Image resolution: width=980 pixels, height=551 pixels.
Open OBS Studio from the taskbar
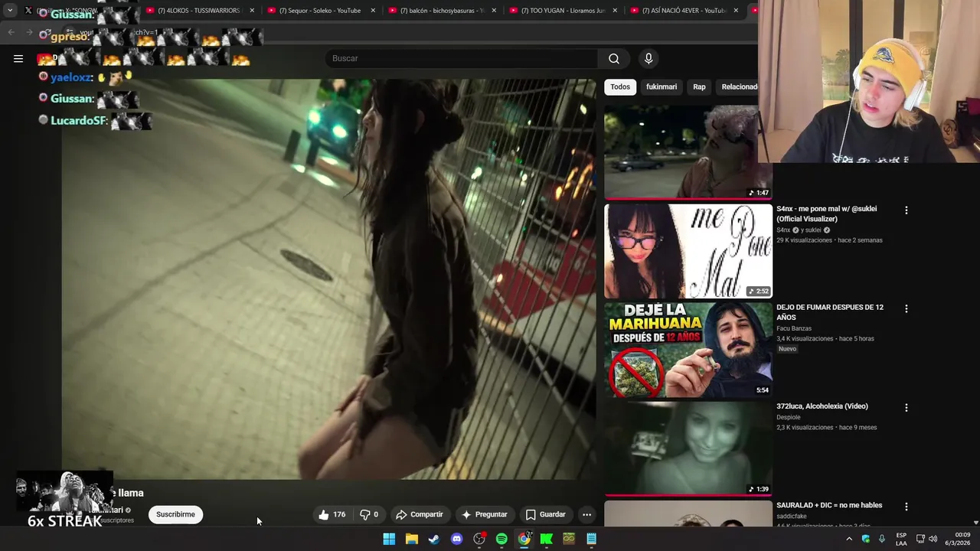point(479,539)
